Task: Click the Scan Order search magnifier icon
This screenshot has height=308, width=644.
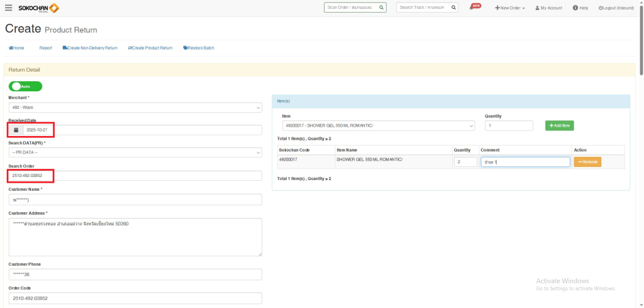Action: [x=382, y=8]
